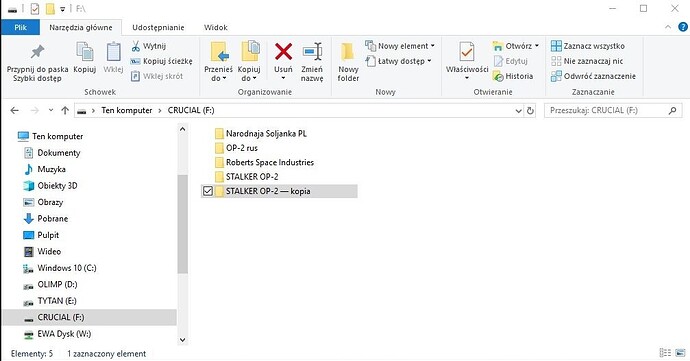Switch to the Widok ribbon tab

coord(216,27)
